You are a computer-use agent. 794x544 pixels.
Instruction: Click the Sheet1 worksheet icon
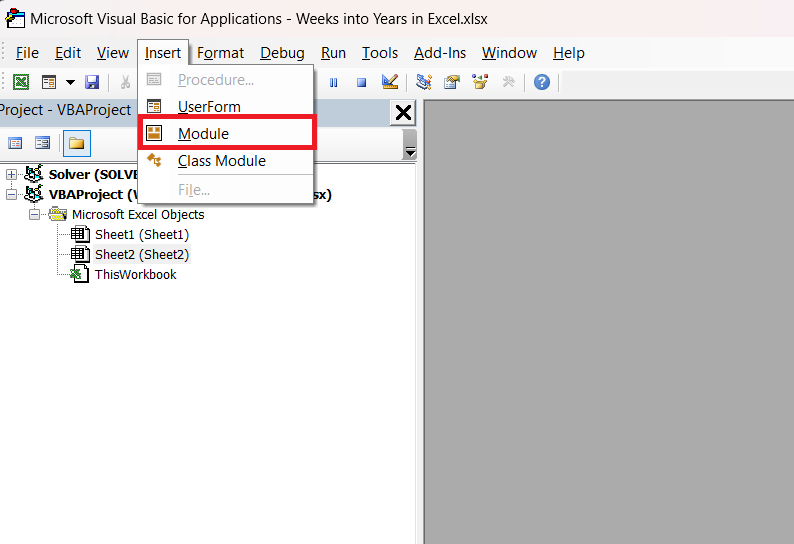(80, 235)
